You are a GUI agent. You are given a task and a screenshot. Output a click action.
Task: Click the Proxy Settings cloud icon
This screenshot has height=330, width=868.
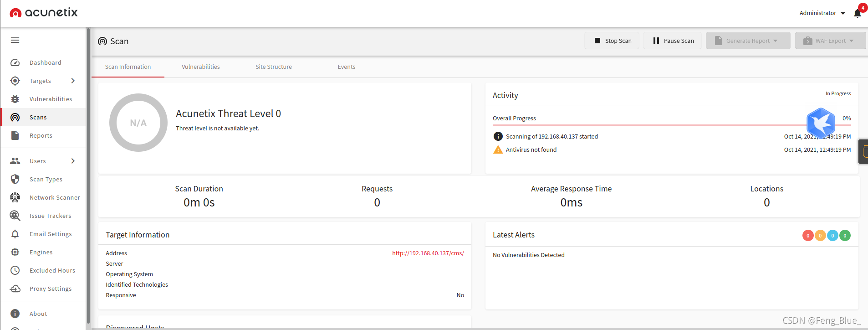[x=15, y=289]
